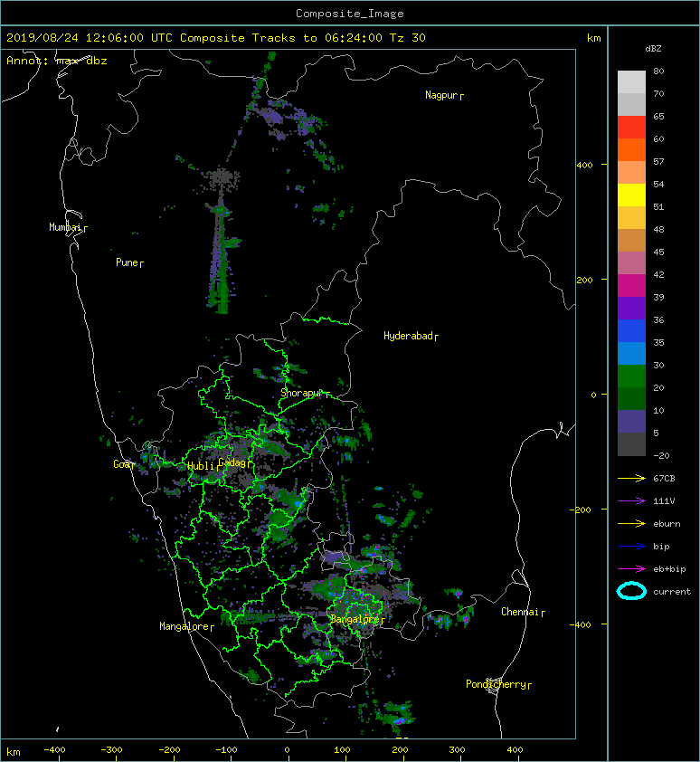Image resolution: width=700 pixels, height=762 pixels.
Task: Click the 'current' legend label
Action: pyautogui.click(x=672, y=592)
